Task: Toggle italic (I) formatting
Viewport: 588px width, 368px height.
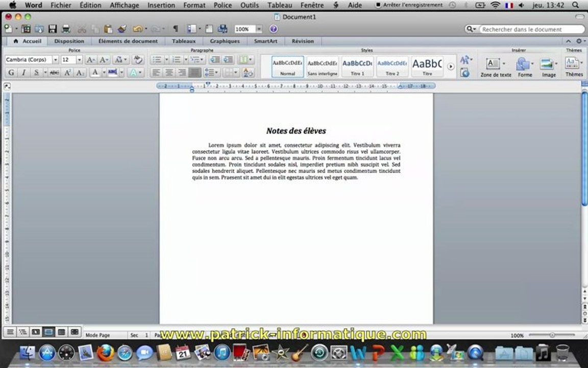Action: pyautogui.click(x=23, y=73)
